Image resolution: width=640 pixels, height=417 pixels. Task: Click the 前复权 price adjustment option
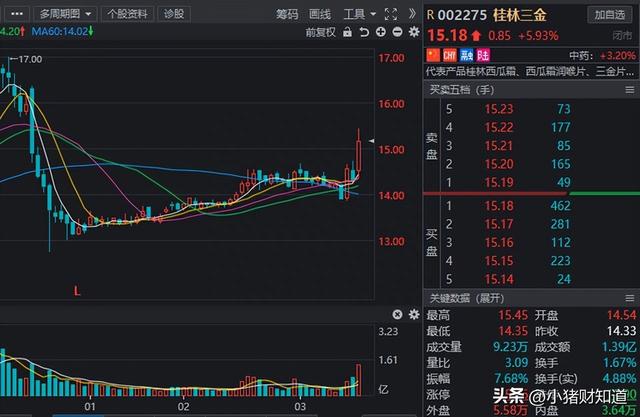coord(320,32)
